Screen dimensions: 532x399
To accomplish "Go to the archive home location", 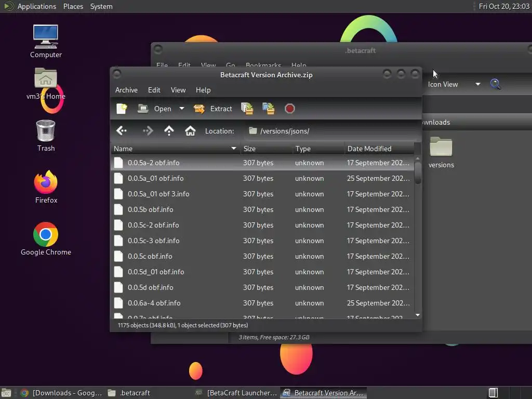I will point(190,130).
